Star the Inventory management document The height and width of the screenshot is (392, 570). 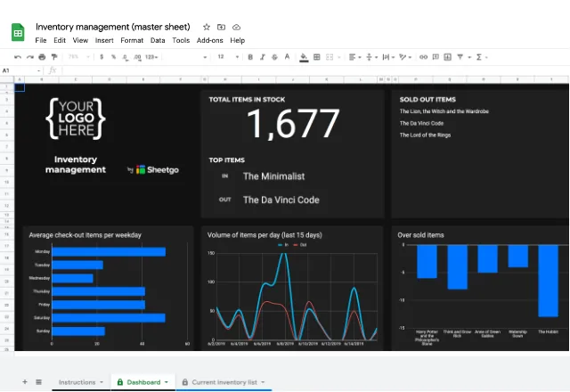click(207, 27)
